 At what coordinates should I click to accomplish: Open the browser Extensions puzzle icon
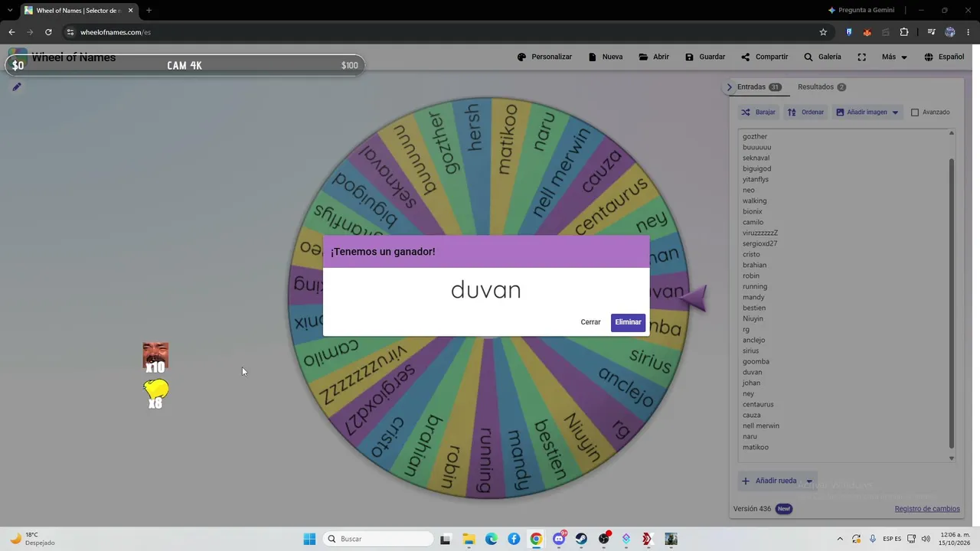pyautogui.click(x=904, y=32)
